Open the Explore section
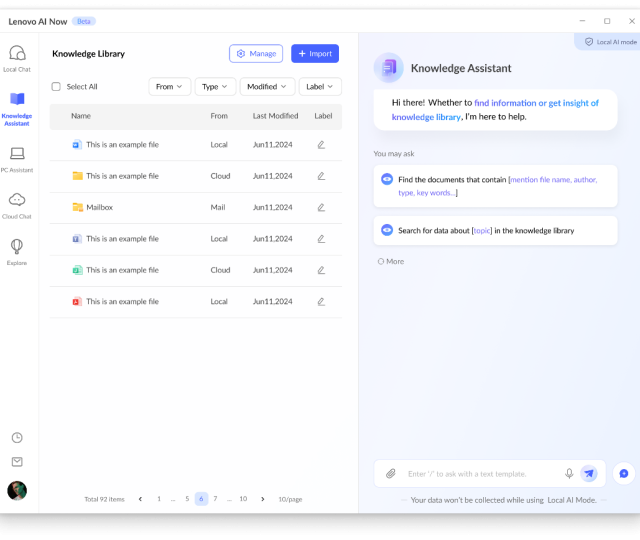Screen dimensions: 640x540 [17, 251]
